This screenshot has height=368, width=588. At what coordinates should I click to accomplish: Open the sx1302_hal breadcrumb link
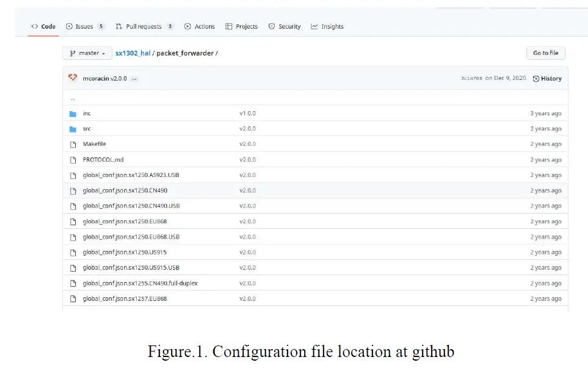pos(132,53)
